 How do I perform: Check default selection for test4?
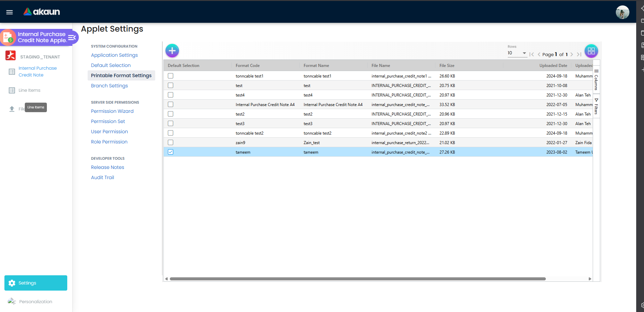click(x=171, y=95)
